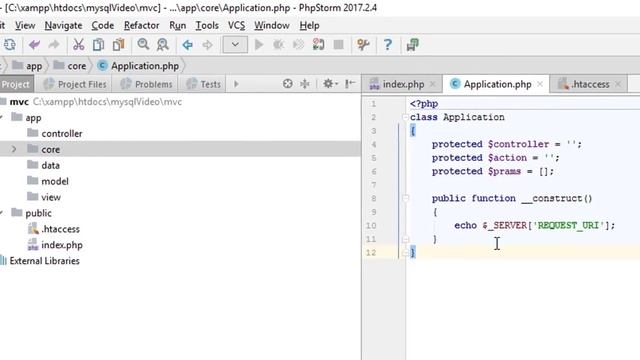Copy using the Copy toolbar icon

(x=98, y=44)
